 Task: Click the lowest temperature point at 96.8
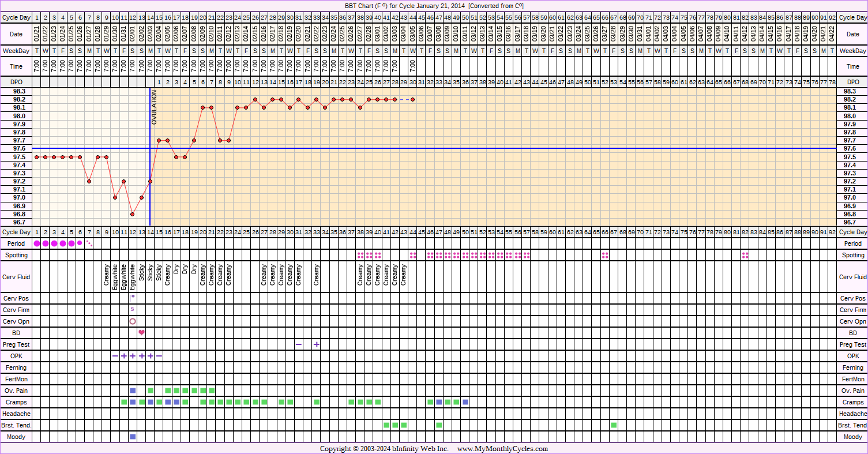click(x=133, y=214)
